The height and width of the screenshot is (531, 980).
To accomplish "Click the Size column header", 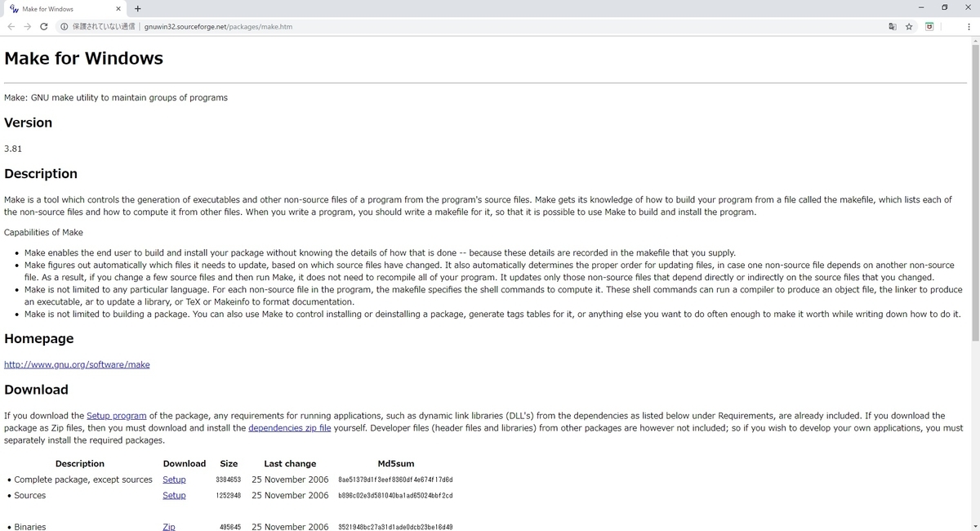I will [x=229, y=463].
